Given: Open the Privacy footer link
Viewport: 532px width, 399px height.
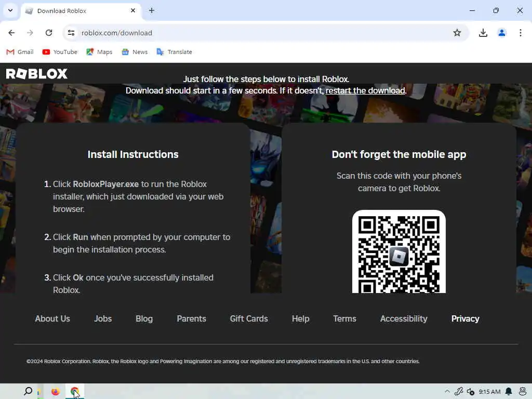Looking at the screenshot, I should coord(465,319).
